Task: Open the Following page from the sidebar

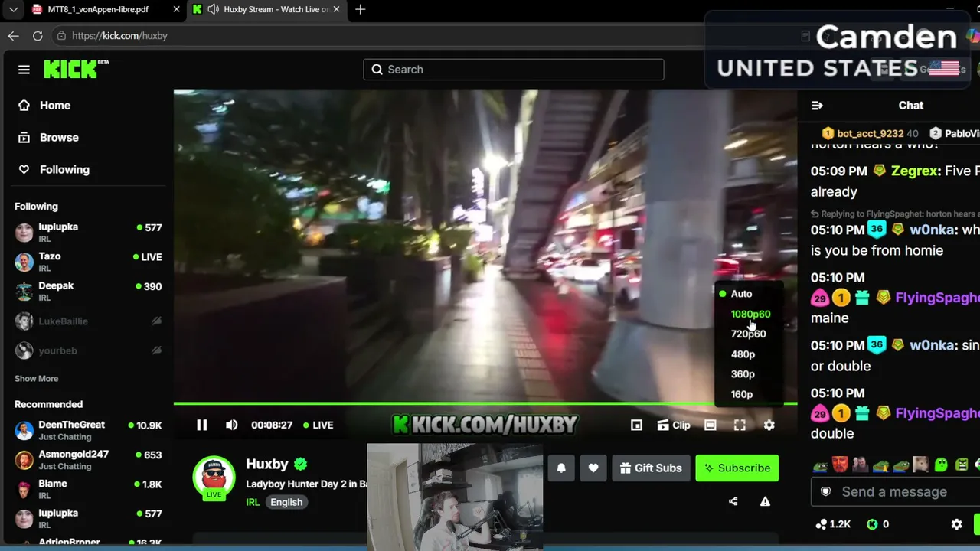Action: (x=54, y=170)
